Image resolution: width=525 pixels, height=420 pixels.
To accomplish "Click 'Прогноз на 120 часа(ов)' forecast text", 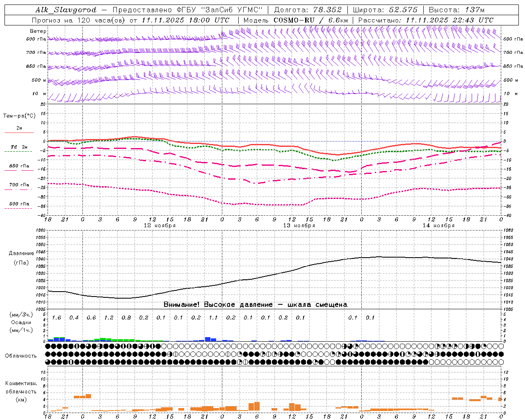I will point(79,20).
